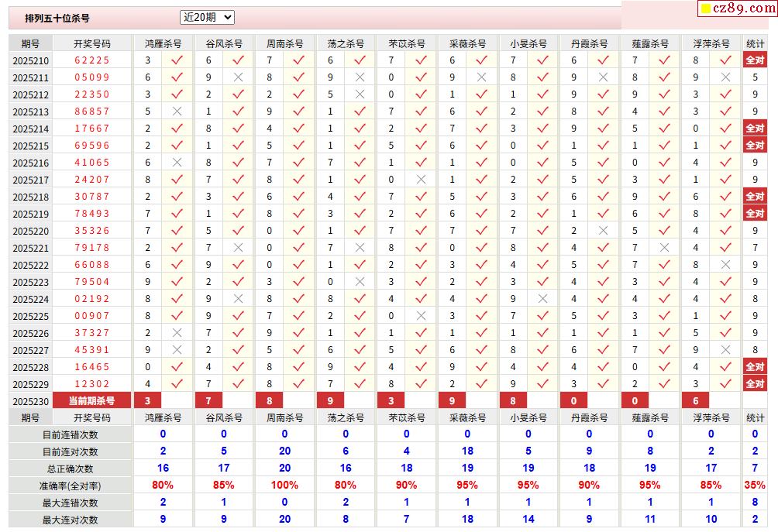Click the 全对 badge in row 2025215

click(756, 146)
